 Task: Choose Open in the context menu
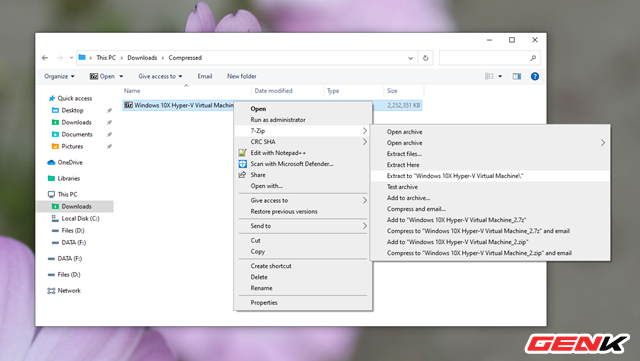(x=303, y=109)
